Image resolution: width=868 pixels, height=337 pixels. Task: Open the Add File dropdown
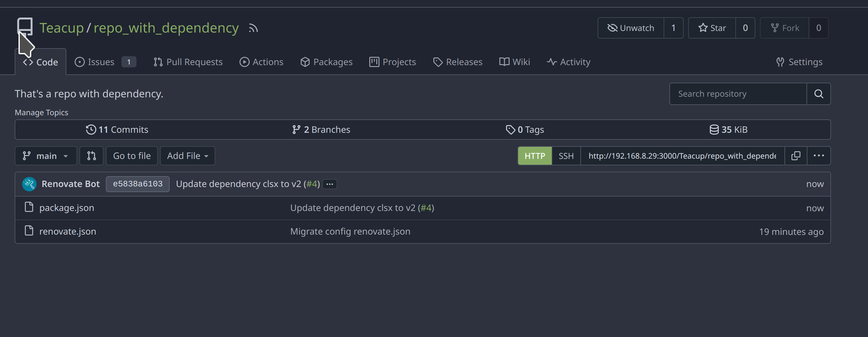coord(188,156)
